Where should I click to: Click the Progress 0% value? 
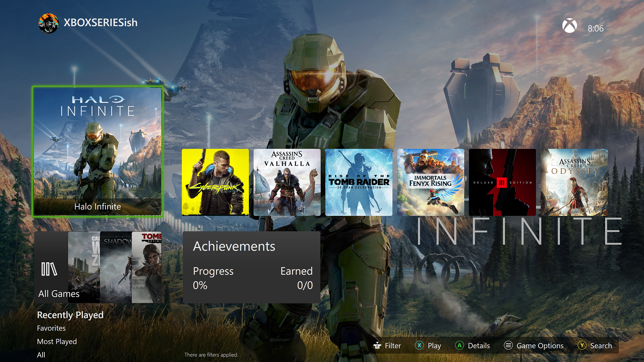pyautogui.click(x=200, y=285)
